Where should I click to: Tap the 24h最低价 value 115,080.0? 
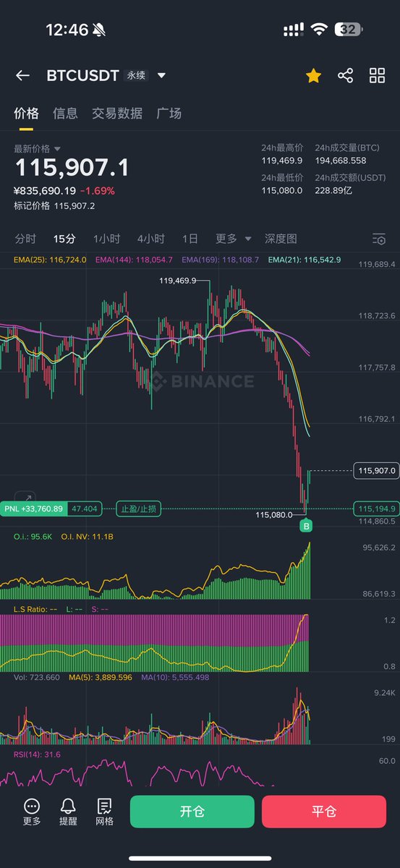tap(282, 190)
